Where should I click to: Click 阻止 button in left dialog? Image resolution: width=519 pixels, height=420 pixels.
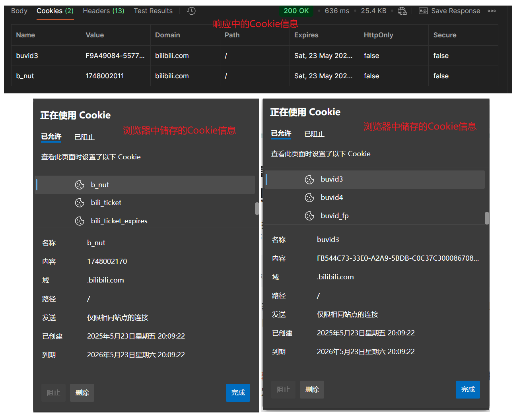click(x=53, y=393)
